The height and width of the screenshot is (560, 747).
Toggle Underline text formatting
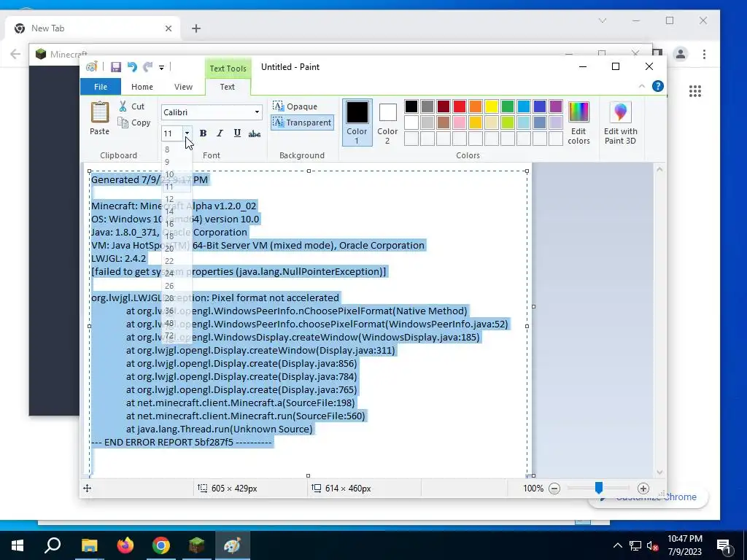pyautogui.click(x=237, y=133)
